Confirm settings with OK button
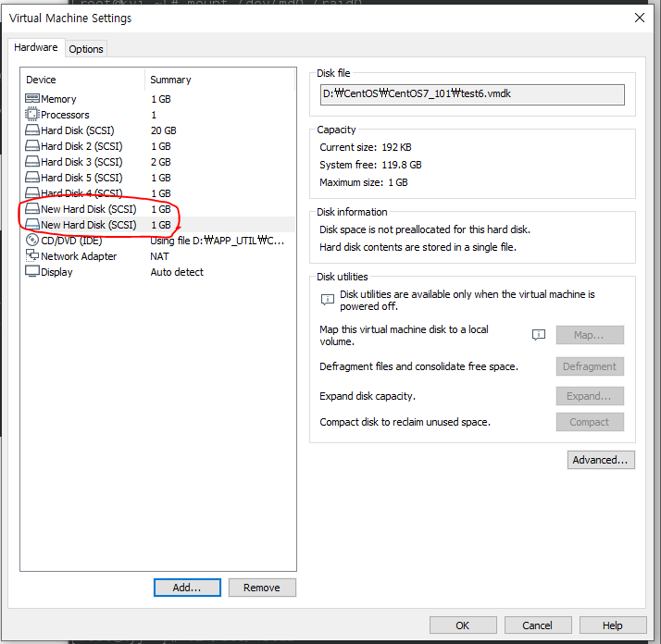This screenshot has width=661, height=644. [463, 625]
